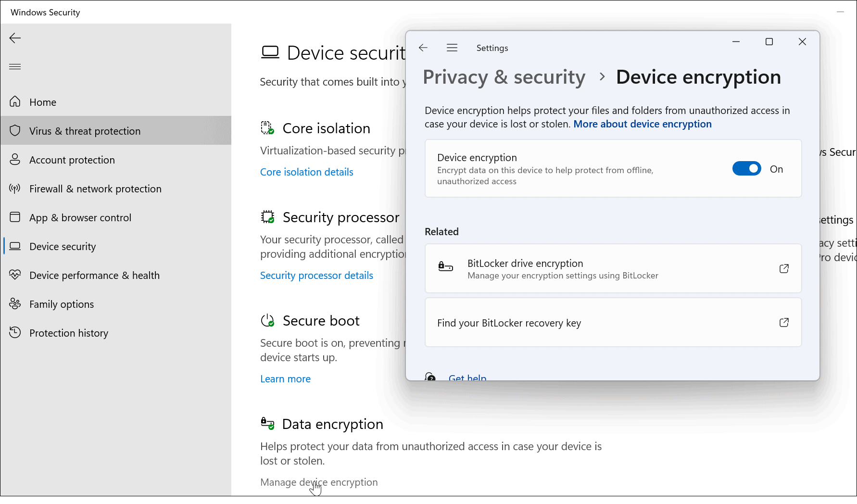
Task: Click the Family options people icon
Action: 15,303
